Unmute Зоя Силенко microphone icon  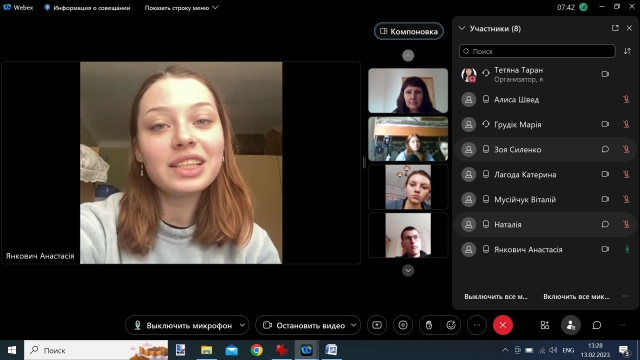(626, 149)
